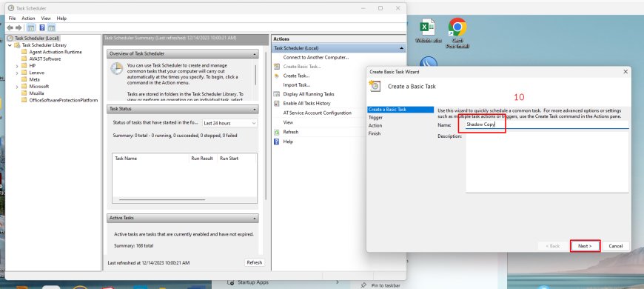Viewport: 644px width, 289px height.
Task: Click the overview text vertical scrollbar
Action: coord(256,75)
